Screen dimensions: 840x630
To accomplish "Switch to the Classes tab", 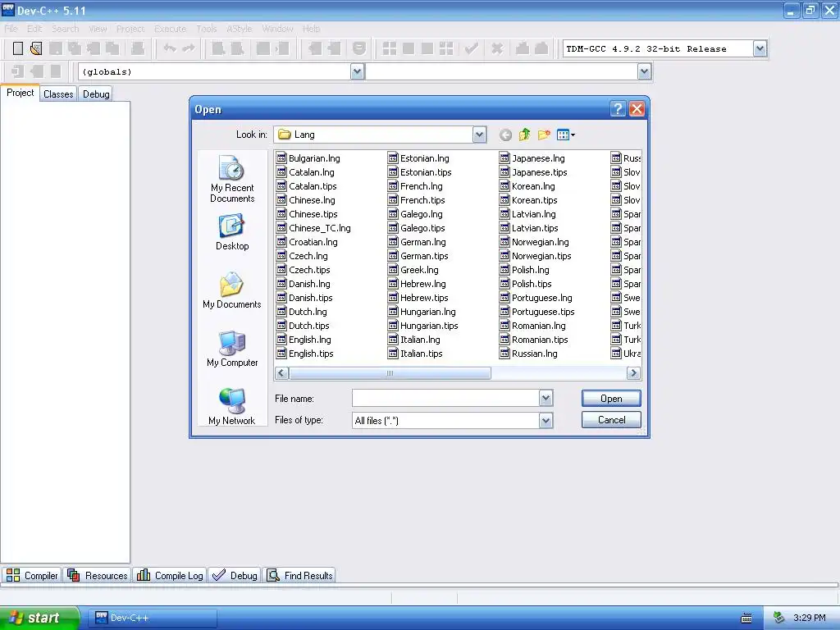I will click(58, 94).
